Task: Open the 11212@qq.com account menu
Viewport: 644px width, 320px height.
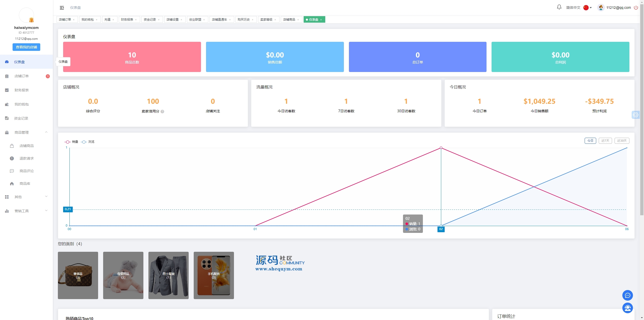Action: pos(618,8)
